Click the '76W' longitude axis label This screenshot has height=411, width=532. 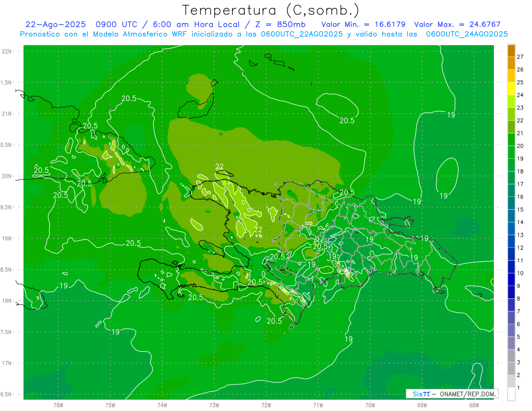pyautogui.click(x=58, y=405)
